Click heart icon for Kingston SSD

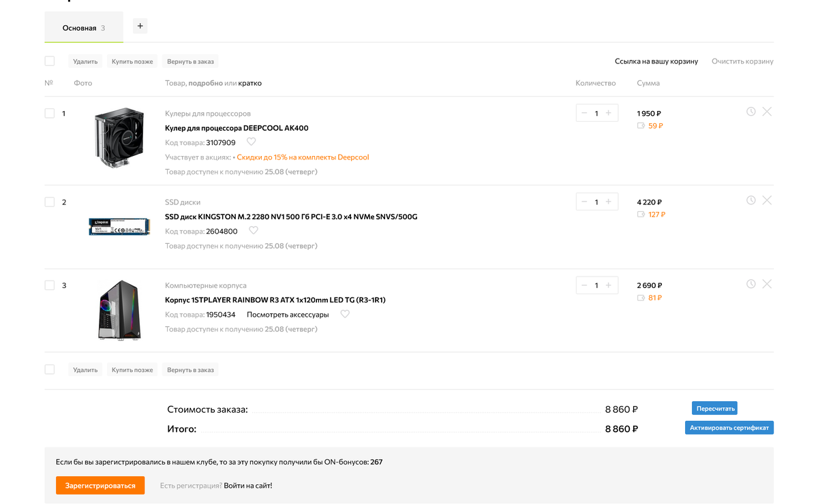pyautogui.click(x=253, y=231)
